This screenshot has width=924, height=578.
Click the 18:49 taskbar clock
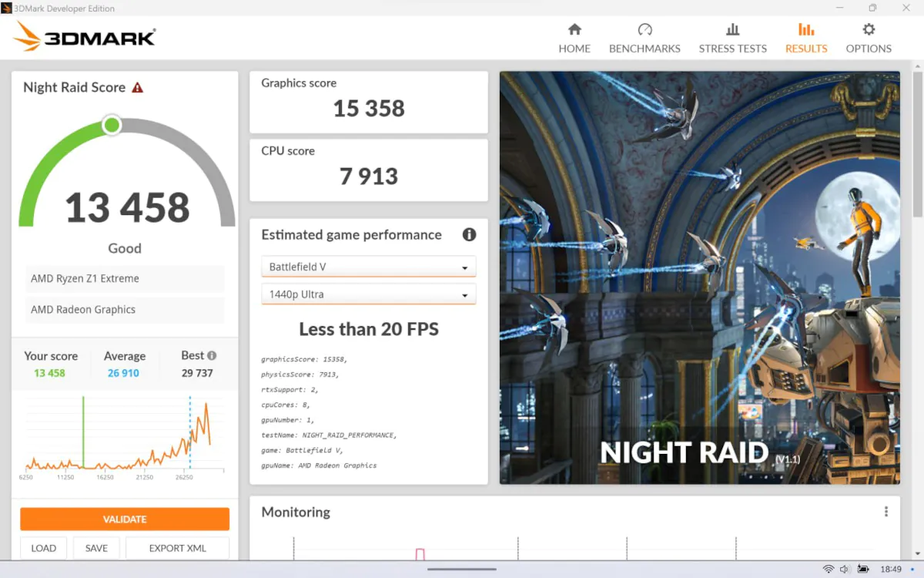tap(891, 570)
